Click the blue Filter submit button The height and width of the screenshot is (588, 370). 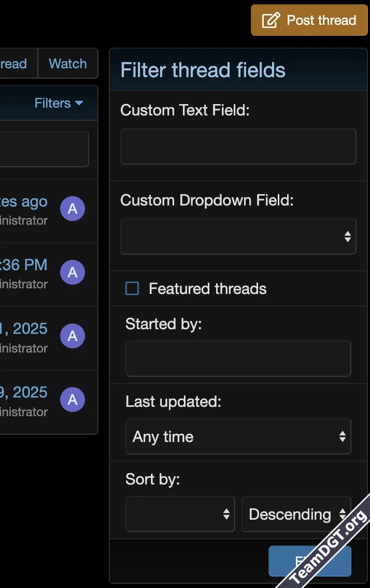pyautogui.click(x=309, y=561)
